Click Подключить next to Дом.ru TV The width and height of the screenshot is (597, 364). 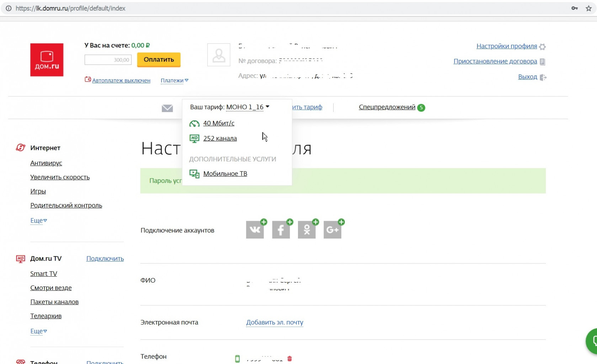point(105,258)
